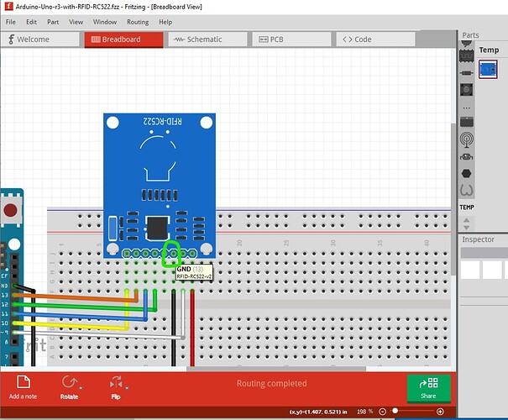Click the Routing completed status message
This screenshot has height=420, width=508.
tap(271, 383)
